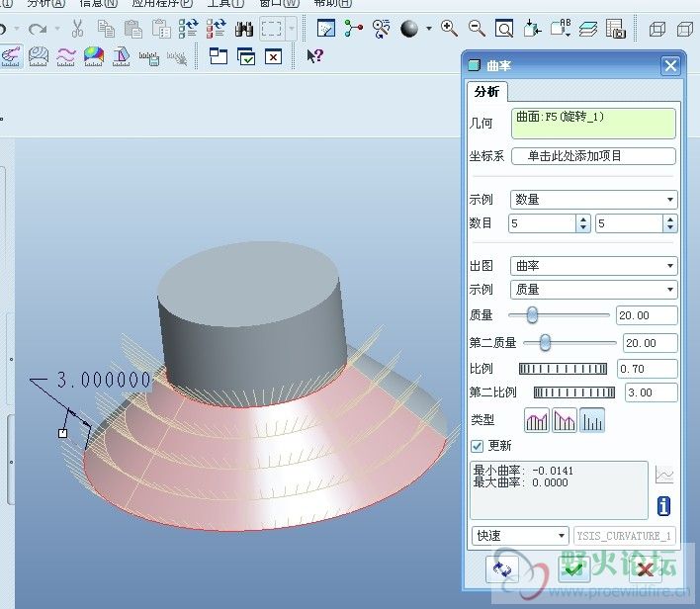Click the Orient mode icon

382,28
